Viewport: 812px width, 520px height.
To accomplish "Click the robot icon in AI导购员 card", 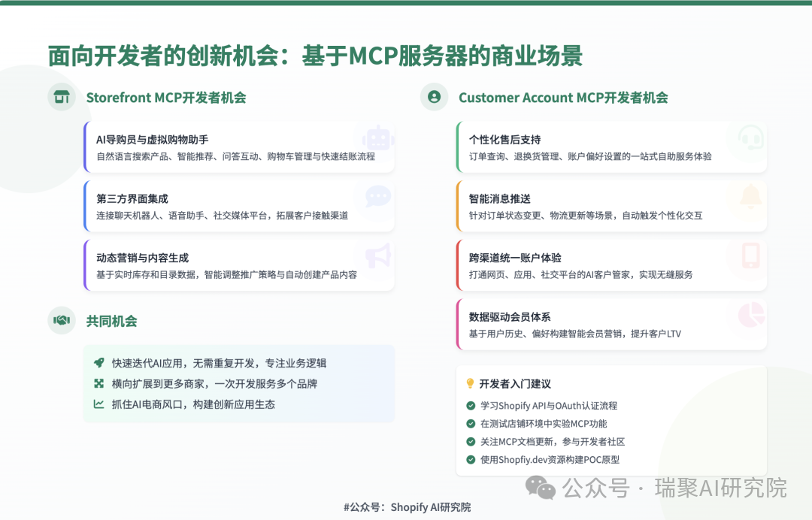I will pos(378,138).
